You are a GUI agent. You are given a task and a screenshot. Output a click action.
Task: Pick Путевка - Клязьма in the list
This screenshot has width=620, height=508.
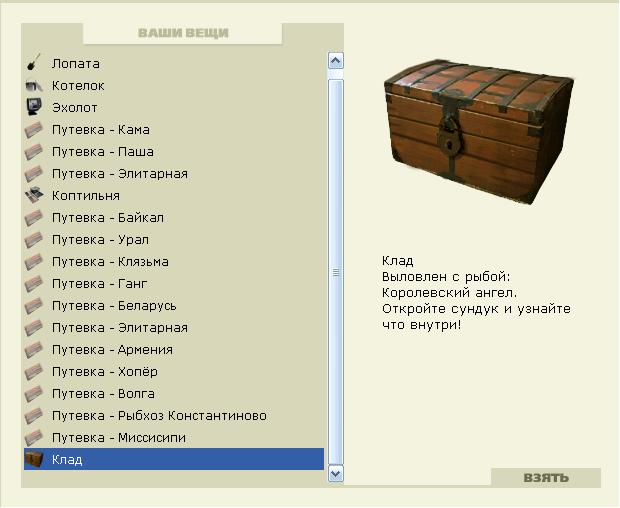click(174, 262)
